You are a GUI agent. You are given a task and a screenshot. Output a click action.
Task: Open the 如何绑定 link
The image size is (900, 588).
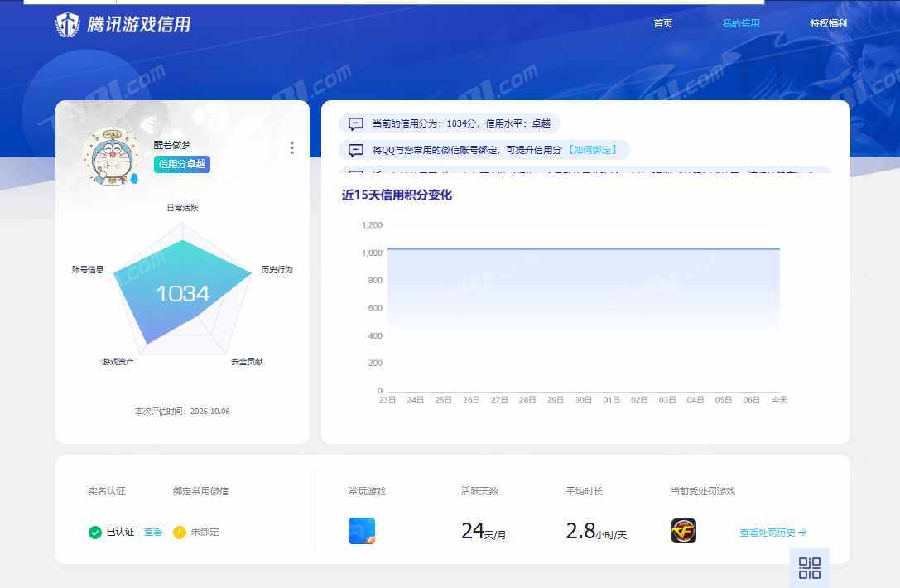593,150
